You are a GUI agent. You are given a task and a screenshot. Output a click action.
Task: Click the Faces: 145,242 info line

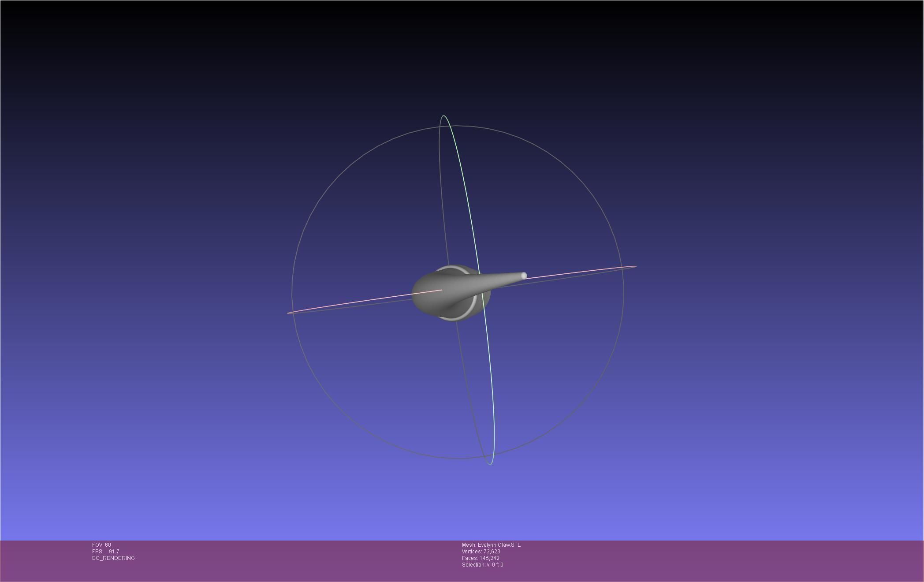(481, 558)
